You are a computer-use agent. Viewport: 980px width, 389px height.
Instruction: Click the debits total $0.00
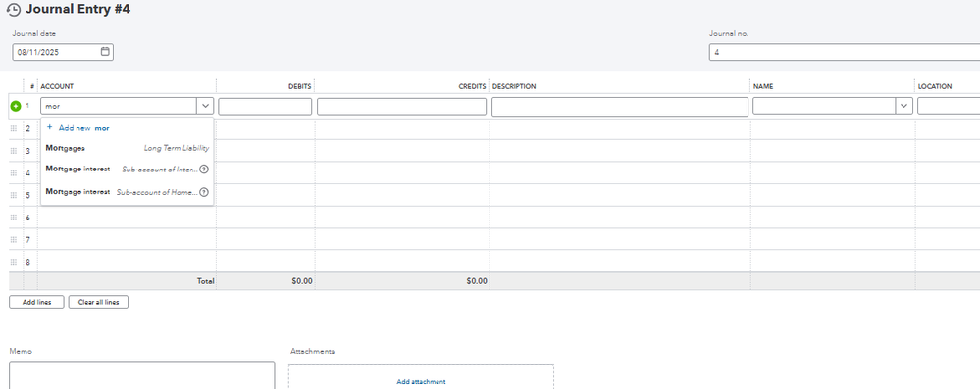[x=302, y=281]
